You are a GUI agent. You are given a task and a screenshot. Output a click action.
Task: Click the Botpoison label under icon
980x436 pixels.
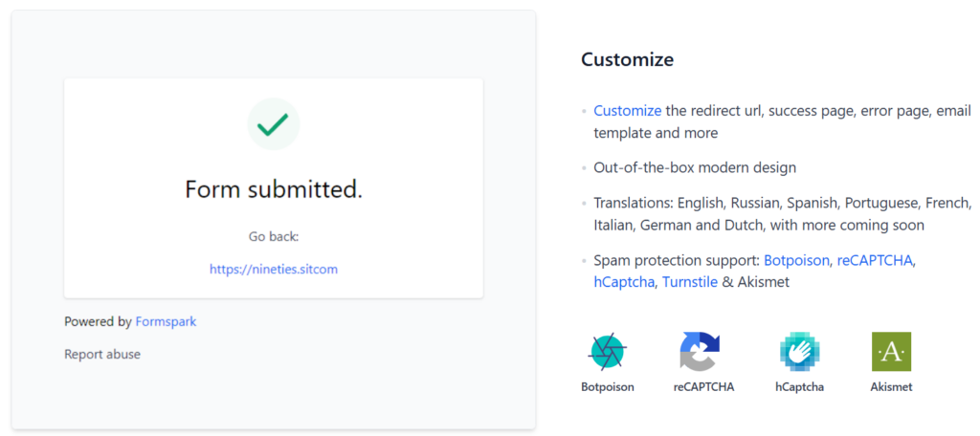(x=608, y=386)
